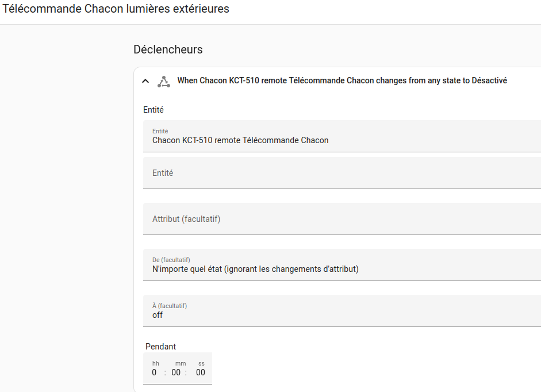
Task: Focus the minutes value in the Pendant duration
Action: point(176,372)
